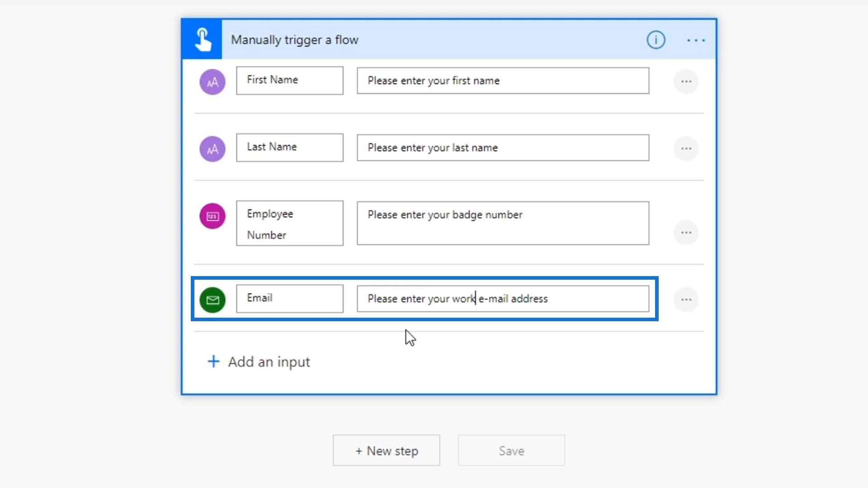Click the Add an input link
This screenshot has height=488, width=868.
coord(269,362)
